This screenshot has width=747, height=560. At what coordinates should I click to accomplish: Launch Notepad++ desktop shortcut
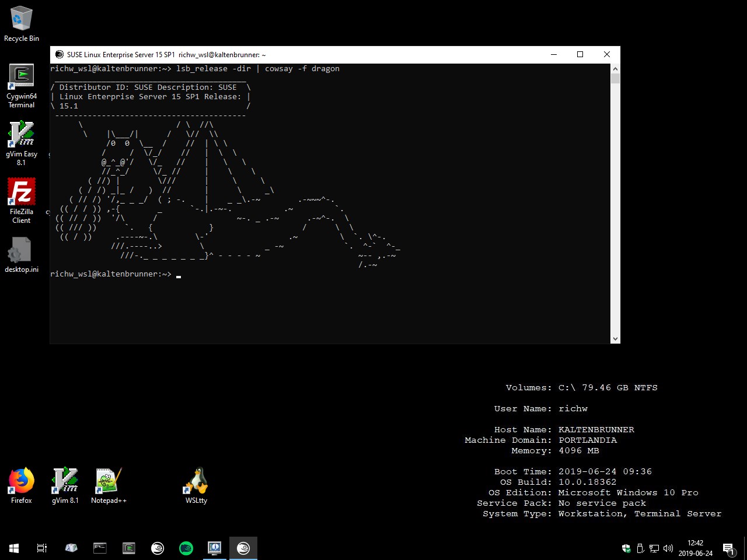coord(109,485)
